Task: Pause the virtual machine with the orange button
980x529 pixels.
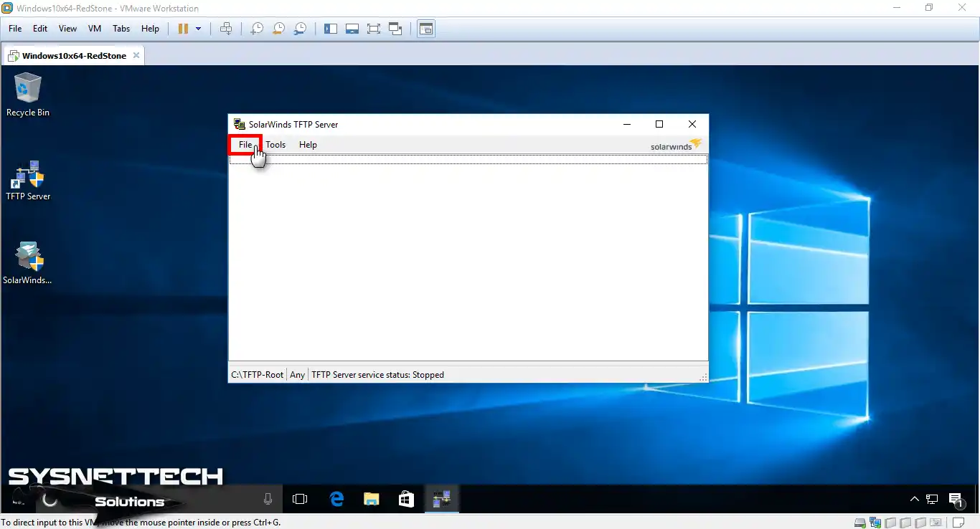Action: (183, 29)
